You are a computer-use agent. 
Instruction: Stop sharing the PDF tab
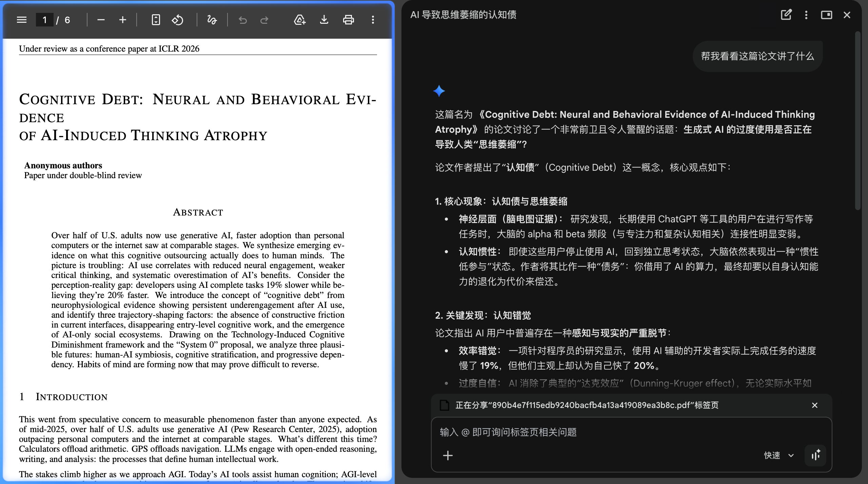(814, 405)
